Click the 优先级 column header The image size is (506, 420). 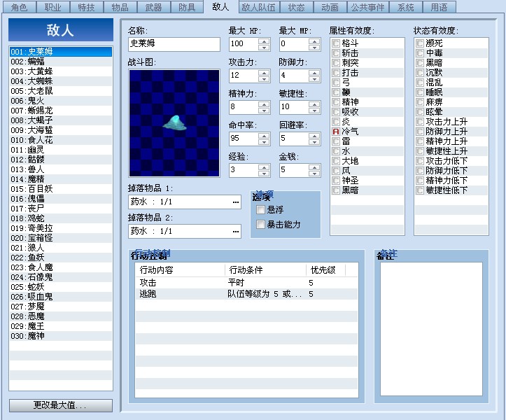click(x=325, y=270)
